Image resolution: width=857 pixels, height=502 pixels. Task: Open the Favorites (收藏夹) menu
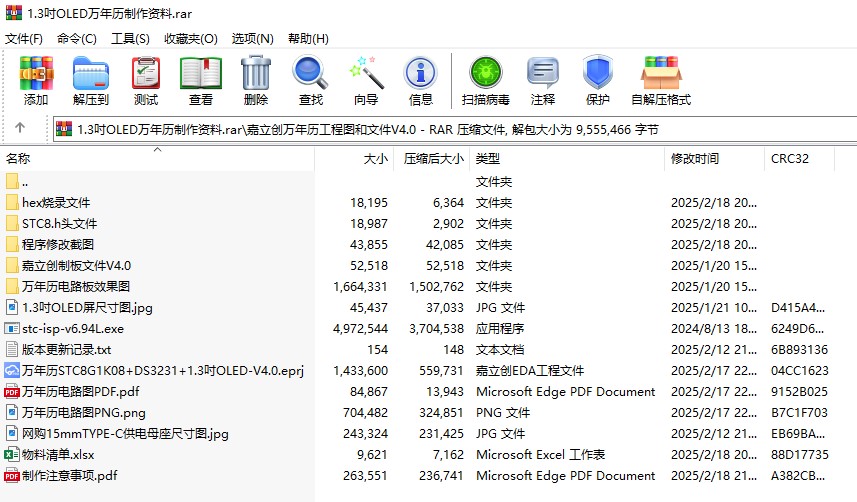[x=191, y=39]
